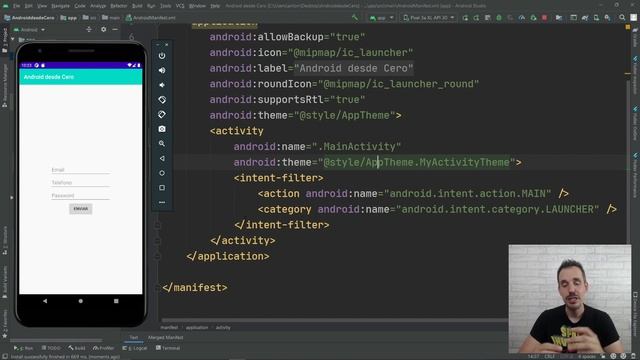Tap the emulator phone home navigation button

80,301
